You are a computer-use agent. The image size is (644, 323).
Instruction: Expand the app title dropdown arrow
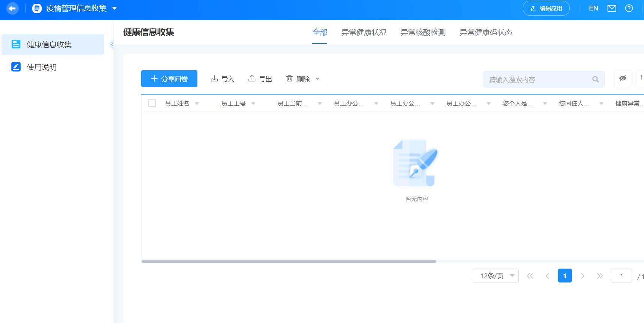tap(114, 8)
